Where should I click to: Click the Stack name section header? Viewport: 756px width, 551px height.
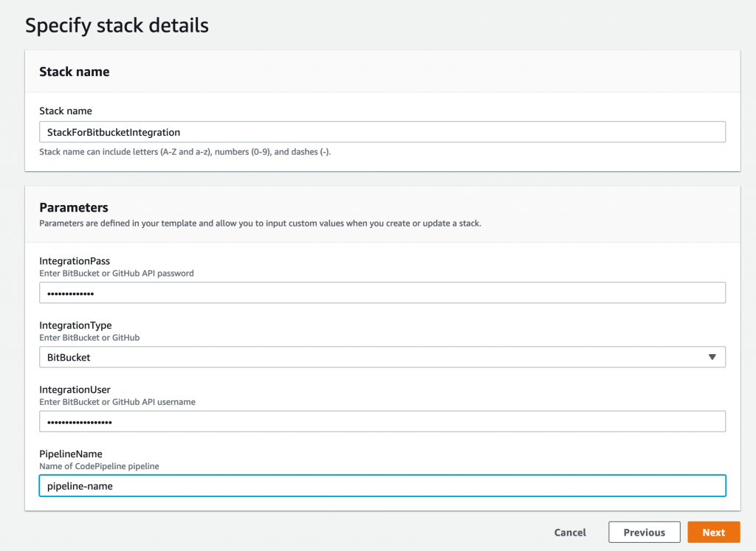click(74, 72)
